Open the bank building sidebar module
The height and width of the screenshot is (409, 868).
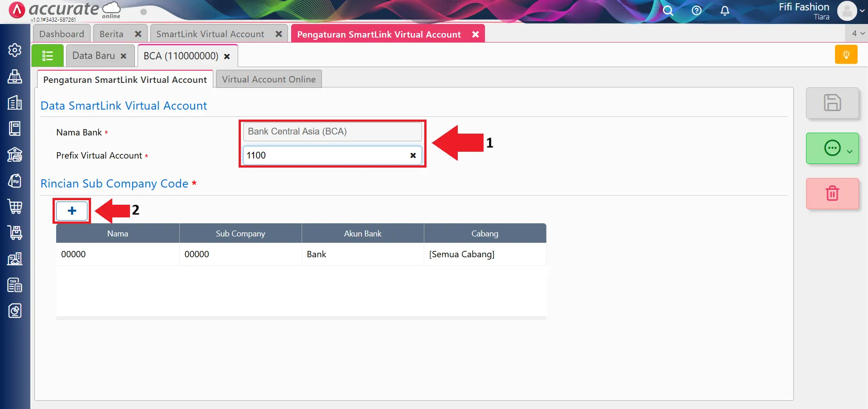(x=15, y=154)
